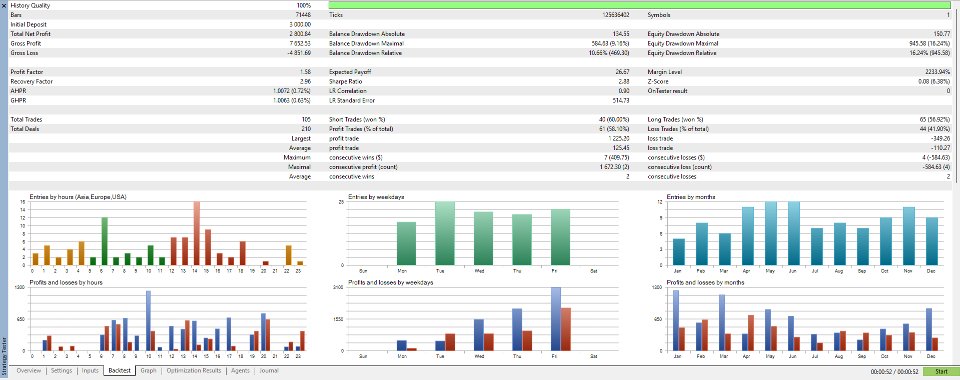Viewport: 960px width, 380px height.
Task: Open the Agents tab
Action: [x=240, y=371]
